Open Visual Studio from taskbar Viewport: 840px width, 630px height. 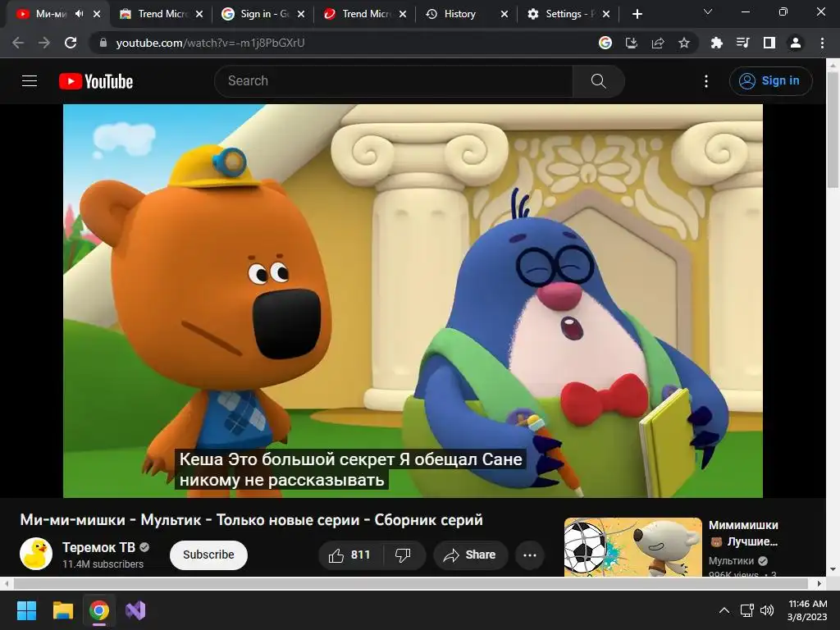[135, 610]
